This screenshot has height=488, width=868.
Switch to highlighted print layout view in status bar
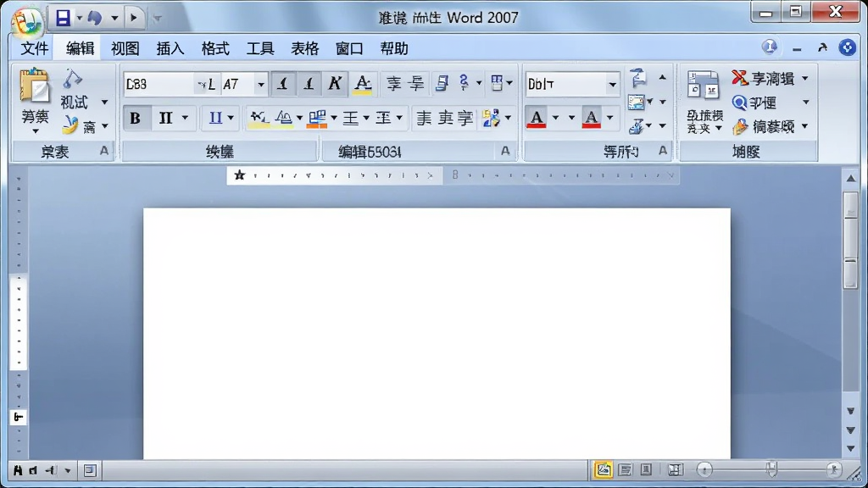(603, 469)
